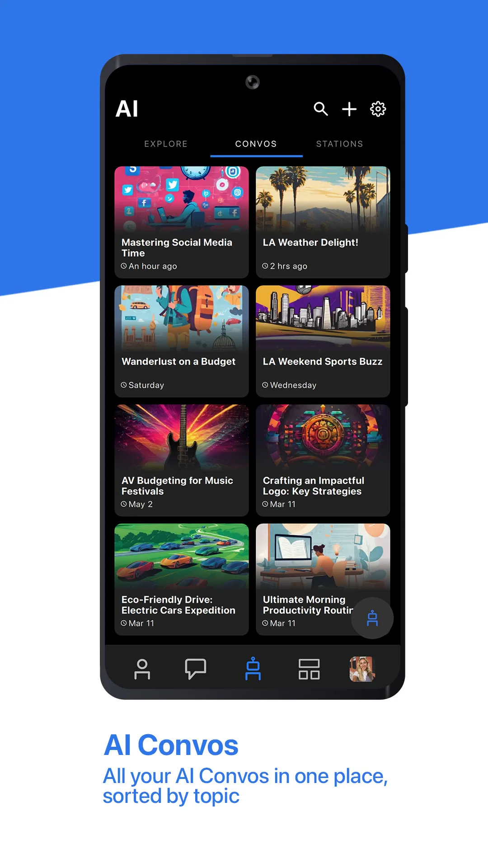
Task: Select the blue AI robot icon in bottom bar
Action: (x=253, y=669)
